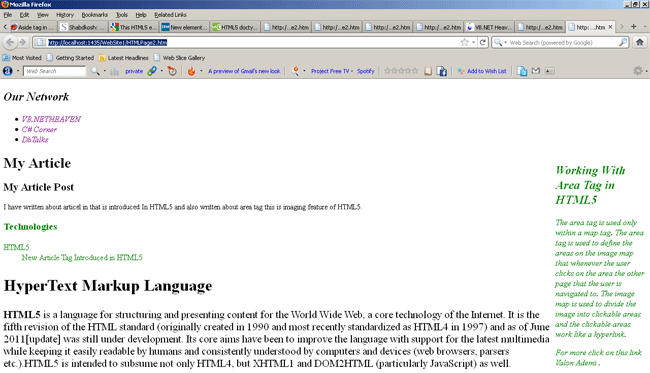Expand the flame-magnifier icon dropdown arrow
Viewport: 650px width, 373px height.
pos(304,71)
